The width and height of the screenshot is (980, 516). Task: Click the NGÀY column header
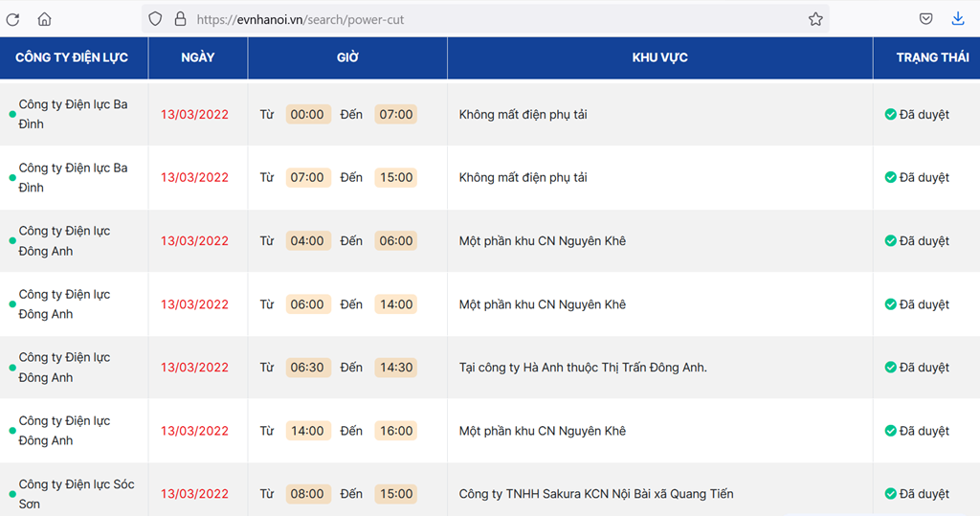coord(197,57)
